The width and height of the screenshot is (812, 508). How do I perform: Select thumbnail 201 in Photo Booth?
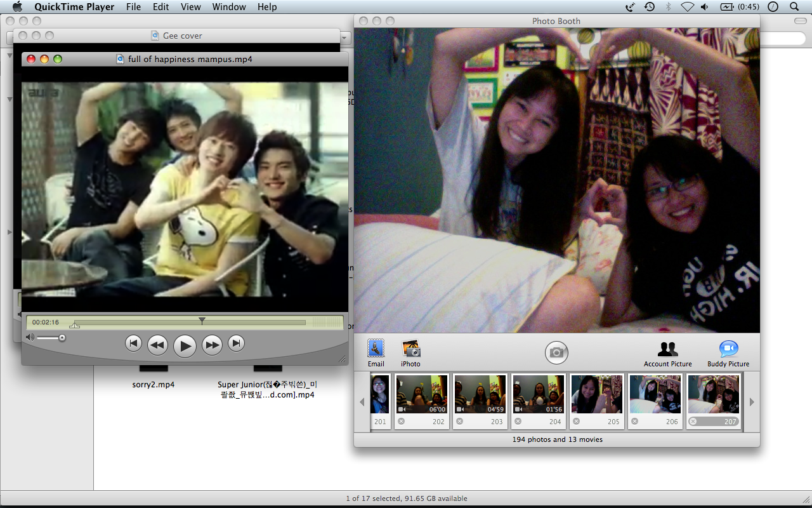pos(380,401)
